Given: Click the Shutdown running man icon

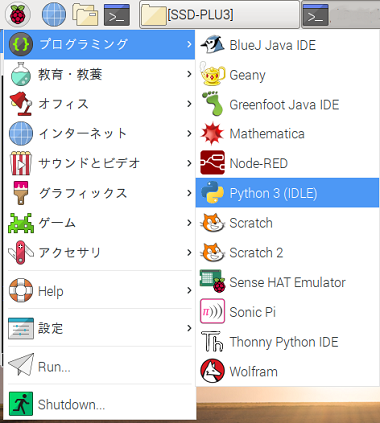Looking at the screenshot, I should 21,404.
